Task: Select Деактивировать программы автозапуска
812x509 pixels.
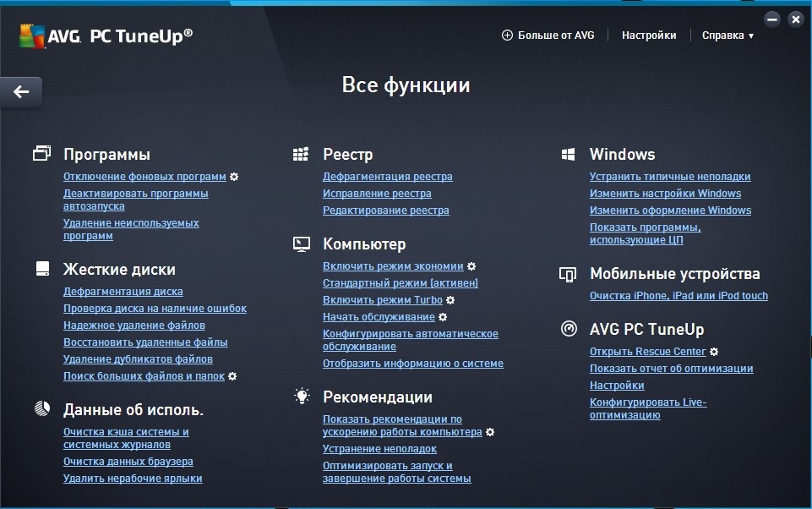Action: click(136, 200)
